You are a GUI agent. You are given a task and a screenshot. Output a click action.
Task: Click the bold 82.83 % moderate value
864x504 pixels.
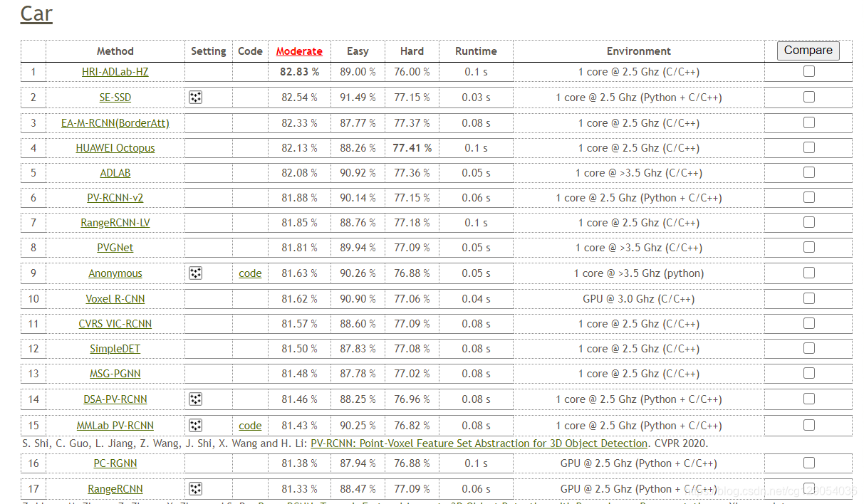pos(299,72)
